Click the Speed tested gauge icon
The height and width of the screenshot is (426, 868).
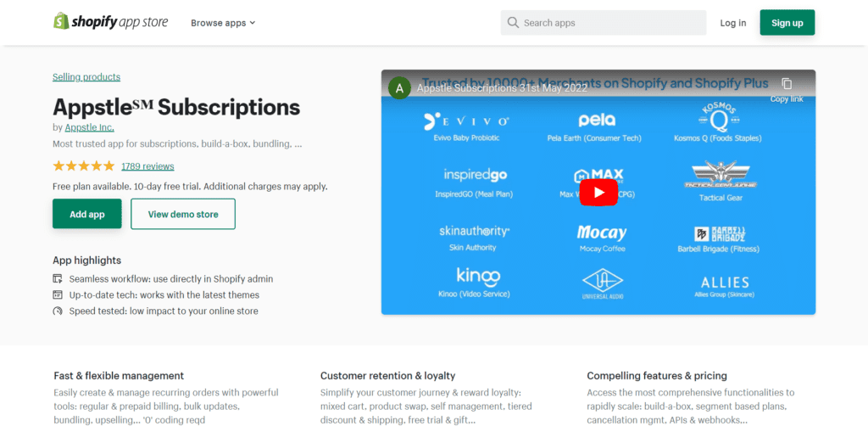click(x=58, y=311)
